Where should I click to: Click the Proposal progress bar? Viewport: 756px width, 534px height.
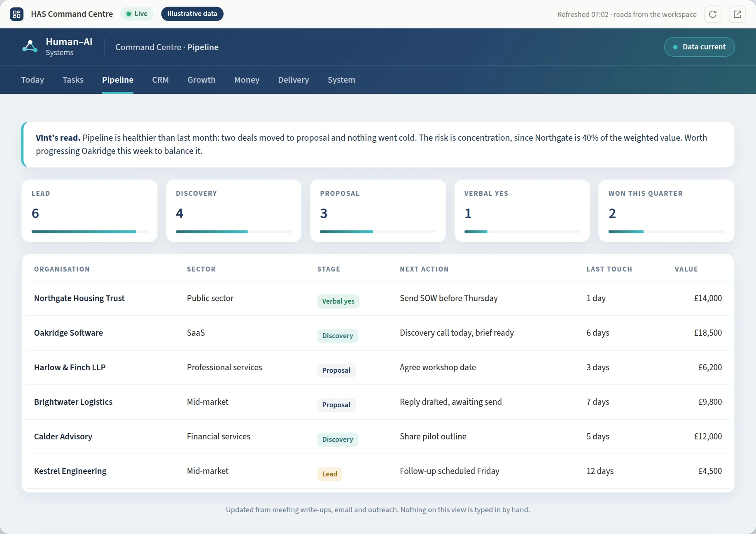[x=378, y=232]
